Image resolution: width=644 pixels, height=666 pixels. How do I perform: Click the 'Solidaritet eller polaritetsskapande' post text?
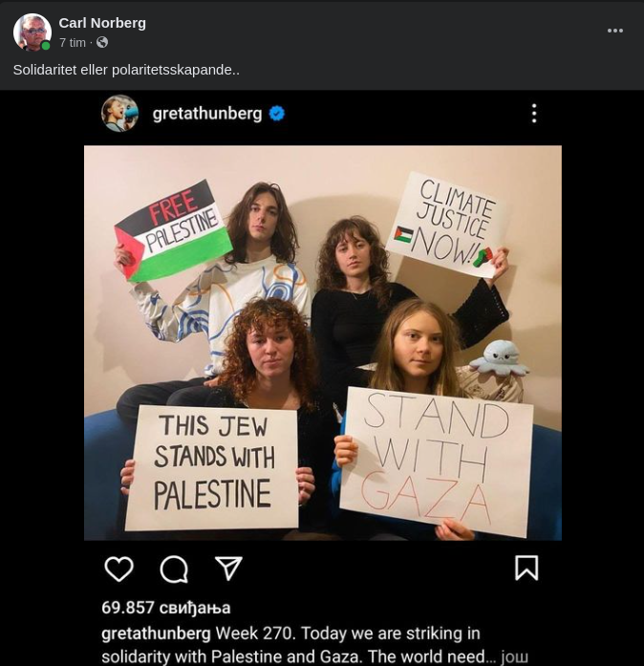126,70
